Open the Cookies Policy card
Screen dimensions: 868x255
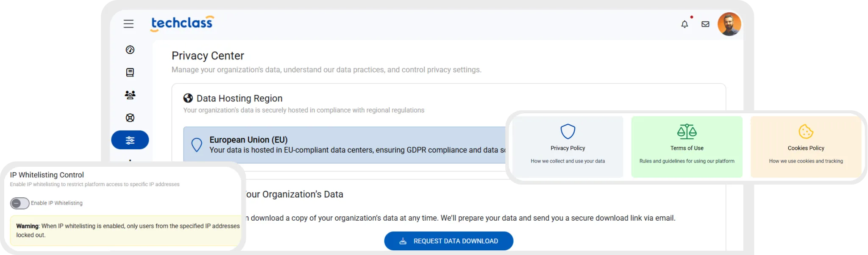pos(806,147)
